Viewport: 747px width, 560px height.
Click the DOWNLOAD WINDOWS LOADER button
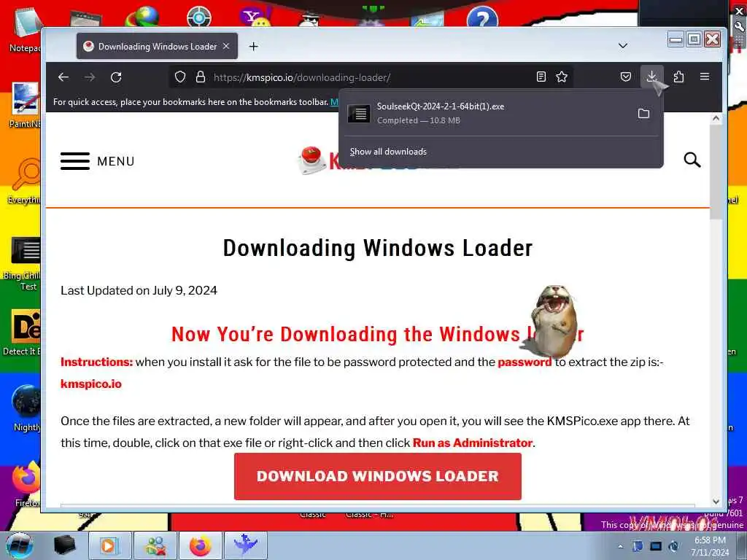[377, 476]
